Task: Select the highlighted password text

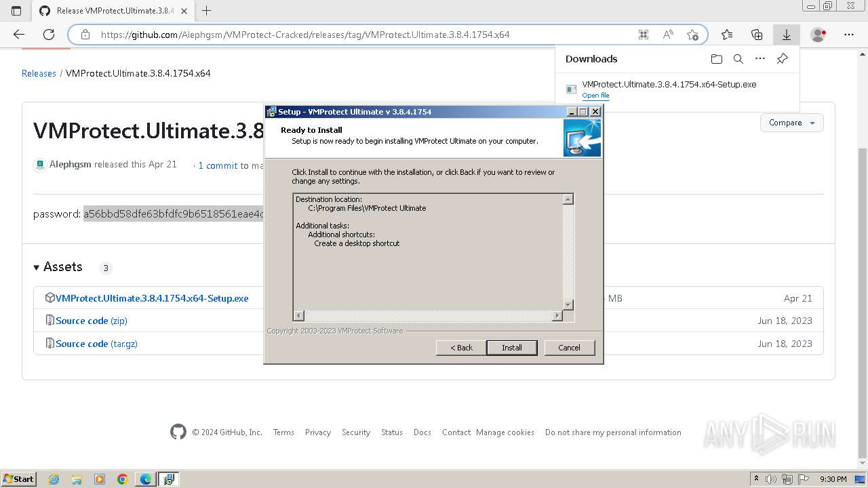Action: (x=173, y=214)
